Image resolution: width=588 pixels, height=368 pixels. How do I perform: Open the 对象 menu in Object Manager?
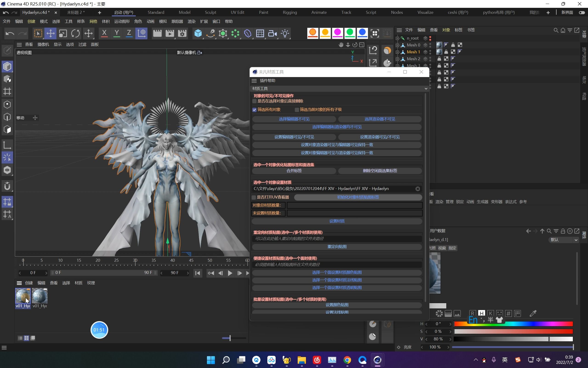(x=446, y=30)
